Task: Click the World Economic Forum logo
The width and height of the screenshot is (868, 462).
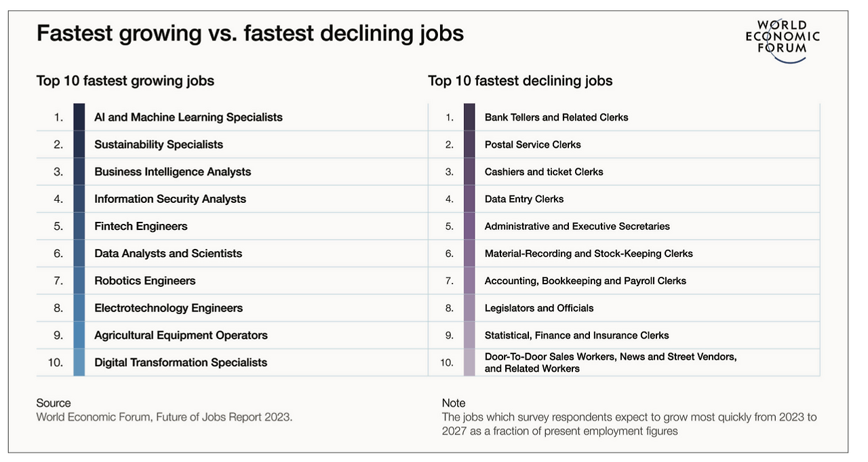Action: click(783, 40)
